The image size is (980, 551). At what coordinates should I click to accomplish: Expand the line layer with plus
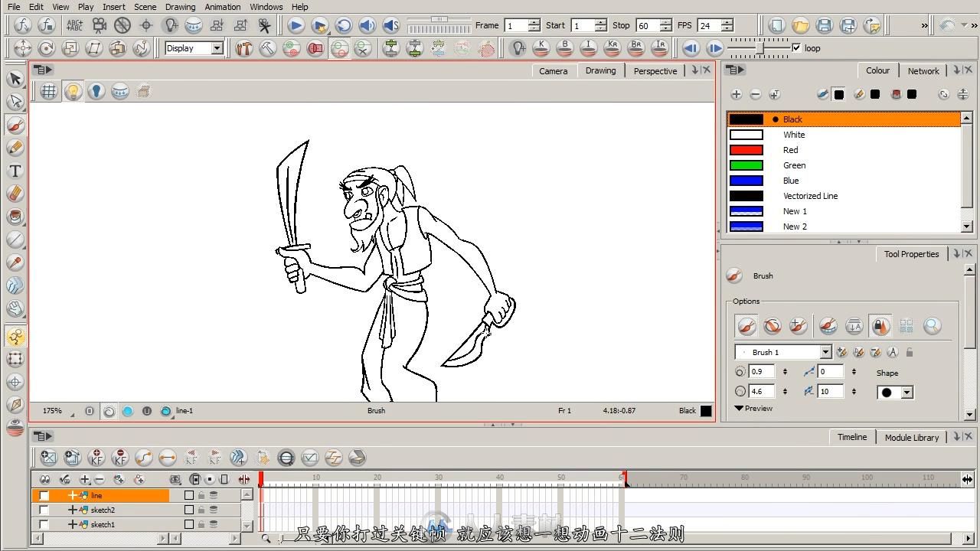(x=73, y=495)
